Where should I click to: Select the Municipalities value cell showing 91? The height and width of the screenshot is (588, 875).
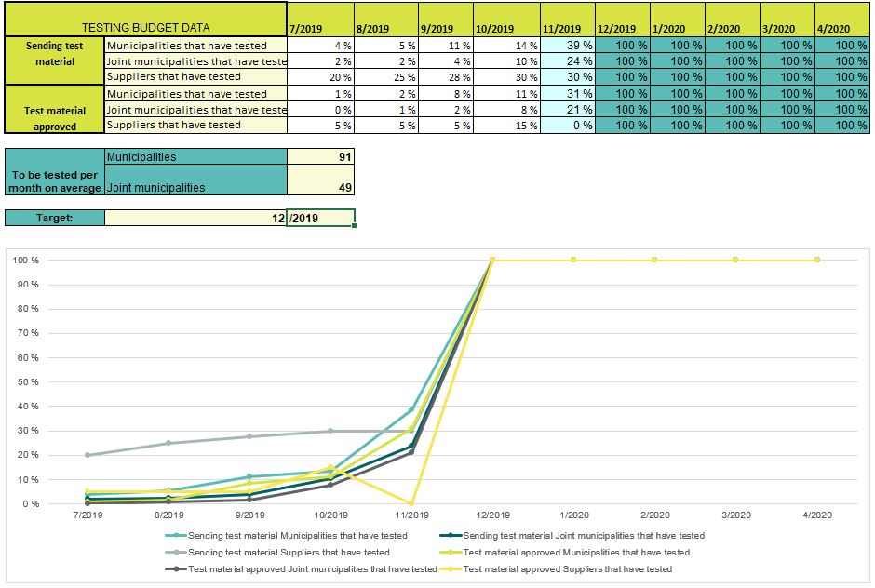[x=321, y=157]
